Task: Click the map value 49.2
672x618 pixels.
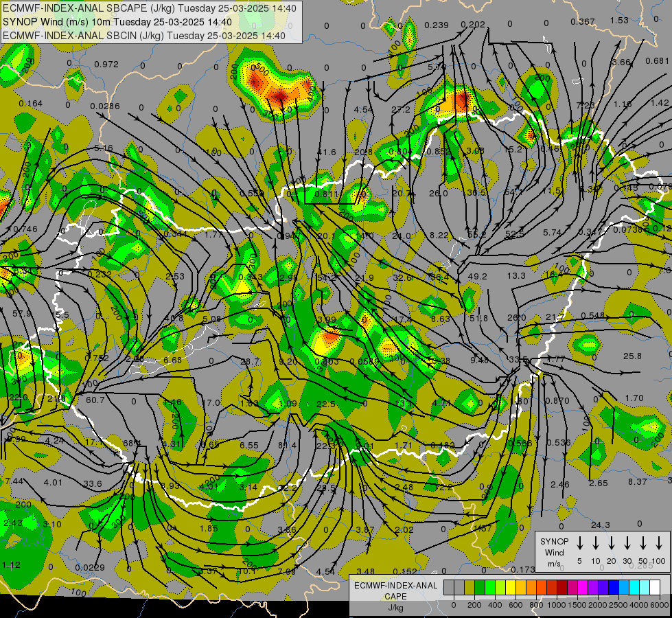Action: (478, 277)
